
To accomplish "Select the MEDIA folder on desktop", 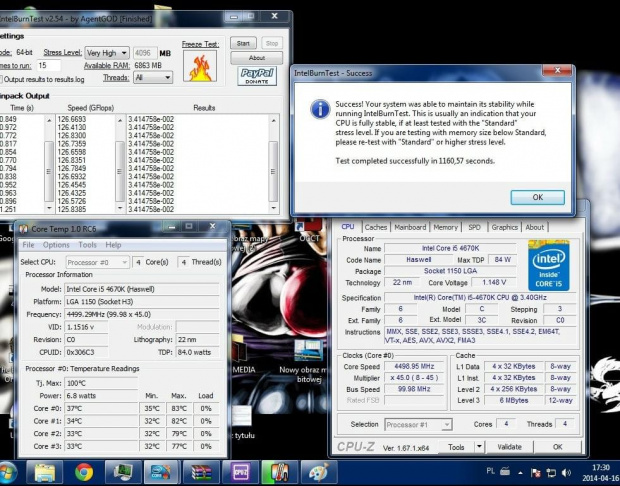I will point(243,354).
